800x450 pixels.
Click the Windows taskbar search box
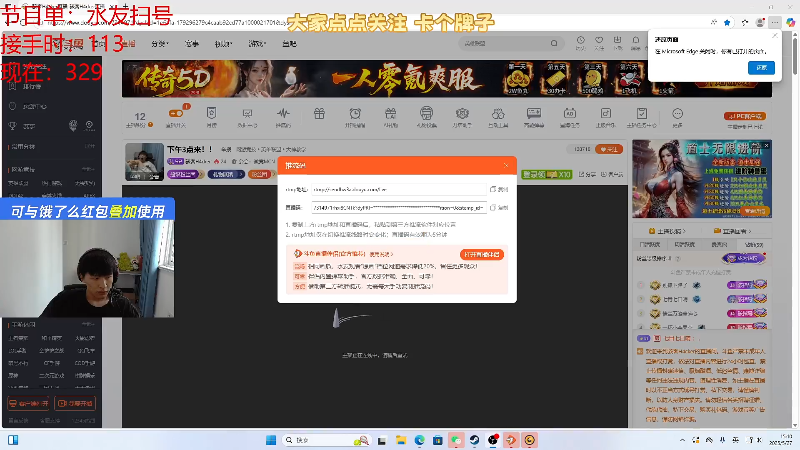click(327, 440)
